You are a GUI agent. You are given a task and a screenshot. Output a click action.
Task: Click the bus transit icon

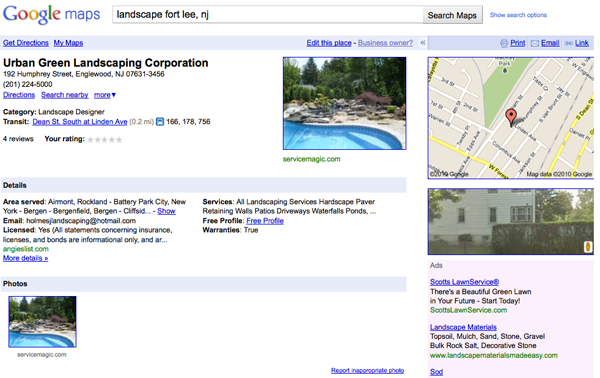[x=160, y=122]
